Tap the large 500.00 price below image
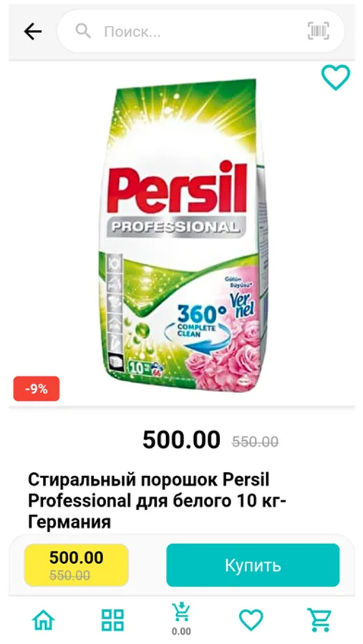Image resolution: width=363 pixels, height=644 pixels. tap(181, 440)
